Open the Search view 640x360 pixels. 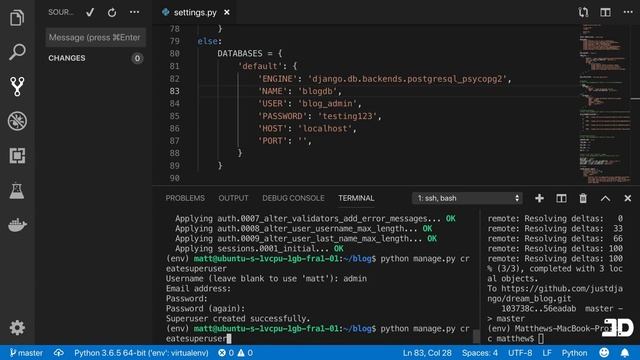tap(17, 52)
